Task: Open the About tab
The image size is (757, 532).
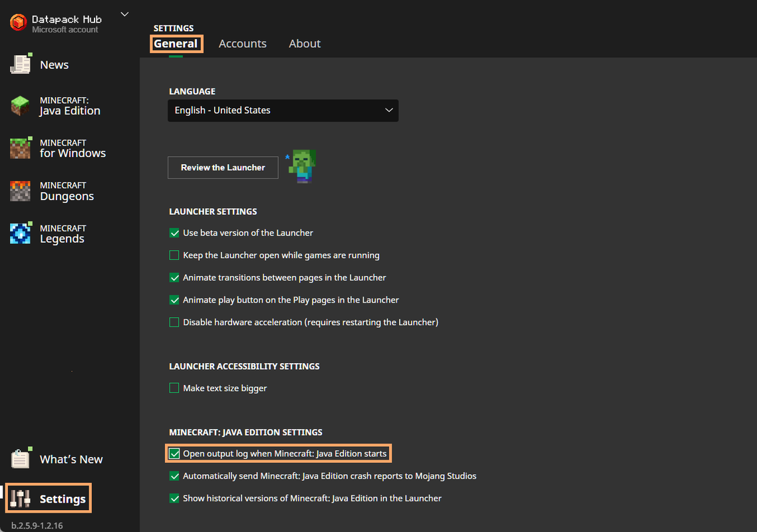Action: click(305, 44)
